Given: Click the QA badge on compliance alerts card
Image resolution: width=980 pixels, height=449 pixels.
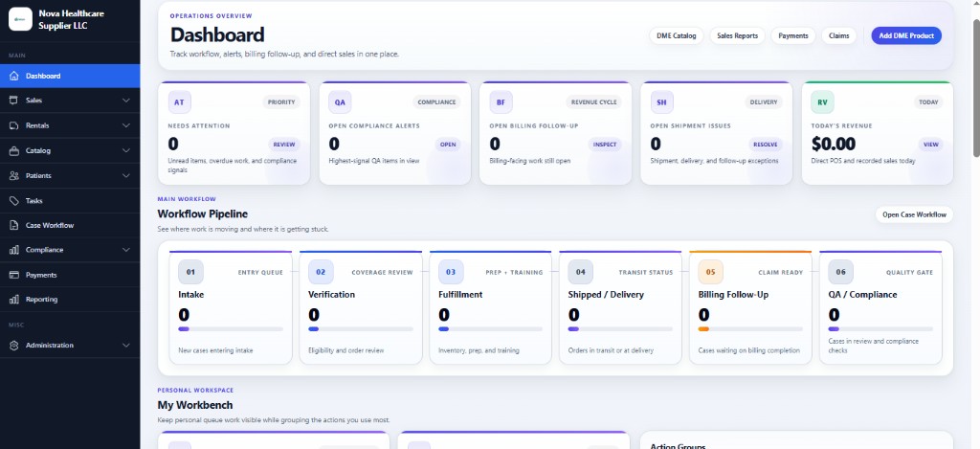Looking at the screenshot, I should point(340,101).
